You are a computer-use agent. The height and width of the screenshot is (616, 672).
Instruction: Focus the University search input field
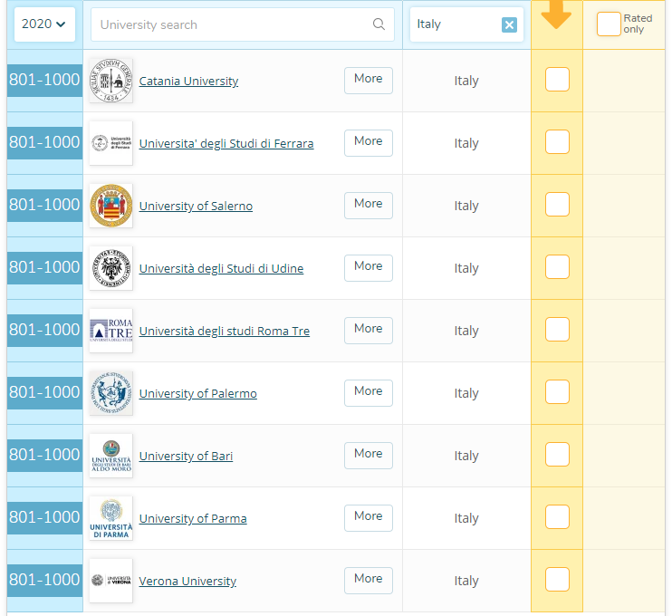pos(242,24)
